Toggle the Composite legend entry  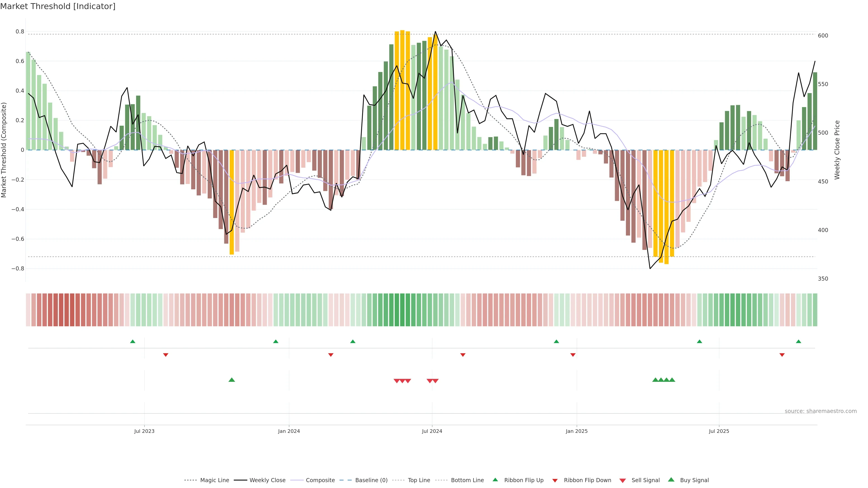(x=320, y=480)
